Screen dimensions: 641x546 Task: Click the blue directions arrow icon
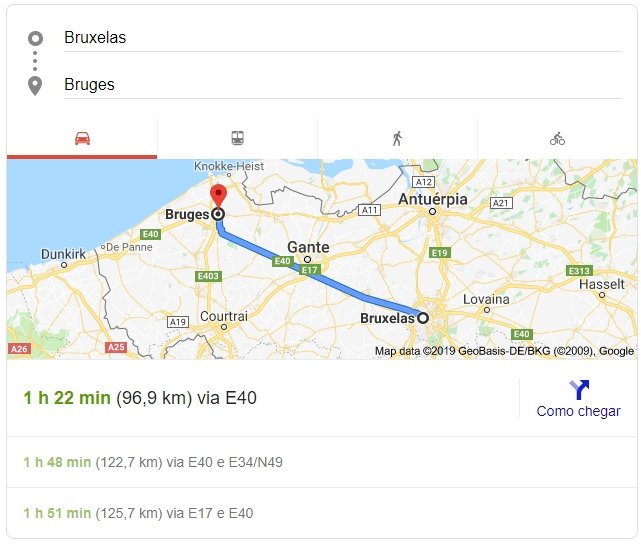(x=578, y=389)
